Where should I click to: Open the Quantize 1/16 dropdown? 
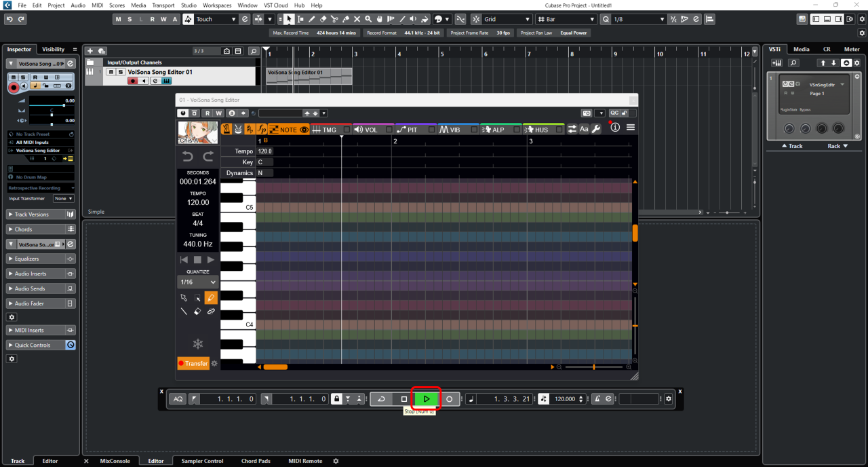pos(197,282)
